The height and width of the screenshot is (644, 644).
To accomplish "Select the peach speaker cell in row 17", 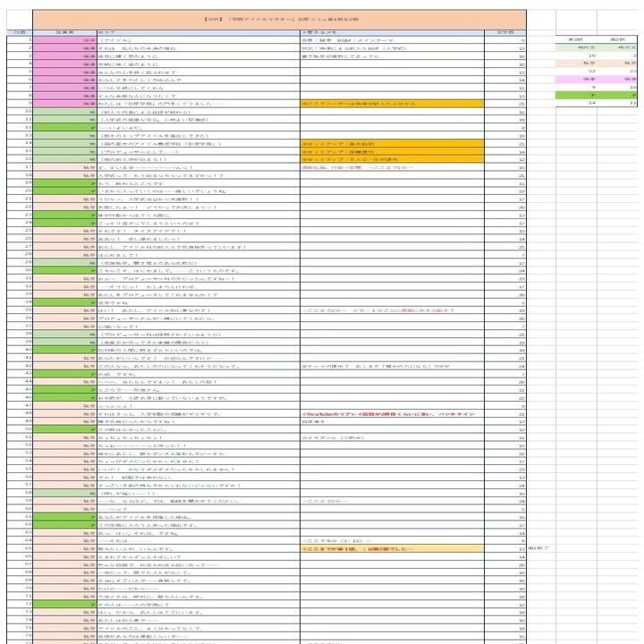I will coord(65,167).
